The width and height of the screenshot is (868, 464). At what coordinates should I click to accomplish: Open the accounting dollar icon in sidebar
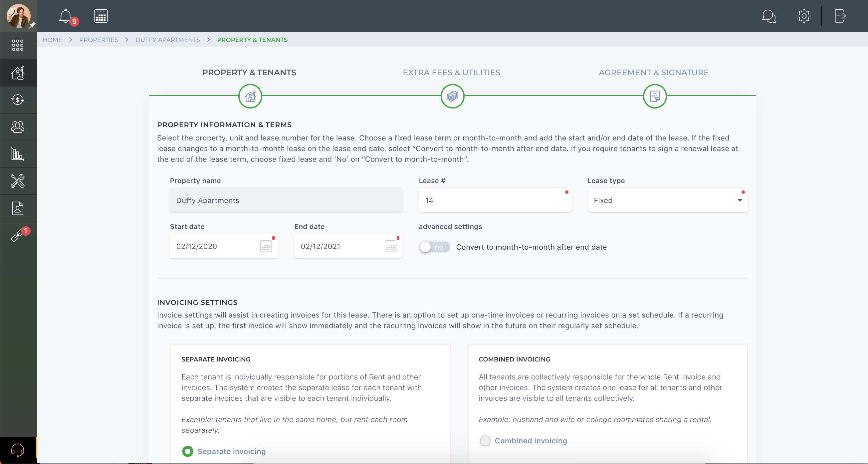(18, 100)
